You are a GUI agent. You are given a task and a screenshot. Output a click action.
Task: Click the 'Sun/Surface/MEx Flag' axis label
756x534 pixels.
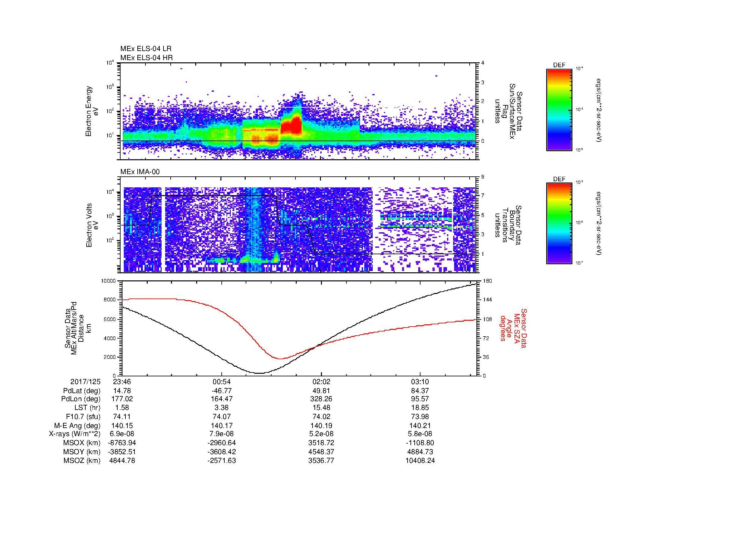[508, 111]
